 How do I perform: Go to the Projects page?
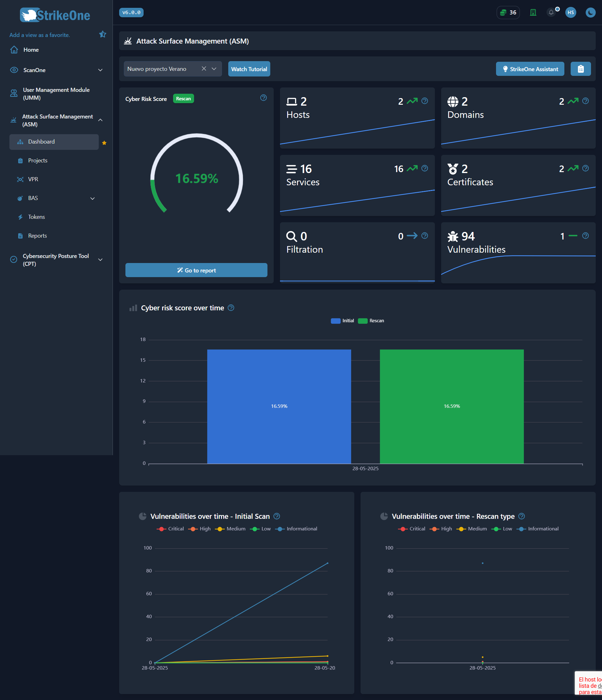tap(38, 160)
